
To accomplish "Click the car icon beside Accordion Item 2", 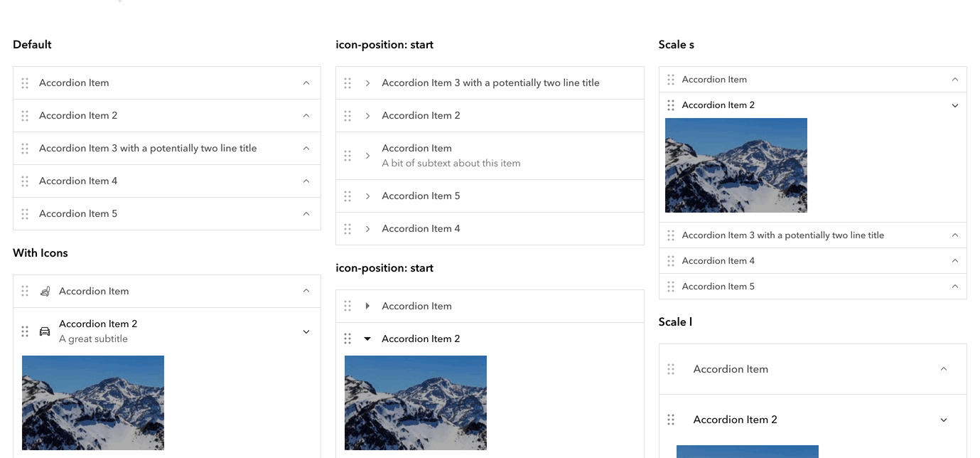I will [x=45, y=331].
